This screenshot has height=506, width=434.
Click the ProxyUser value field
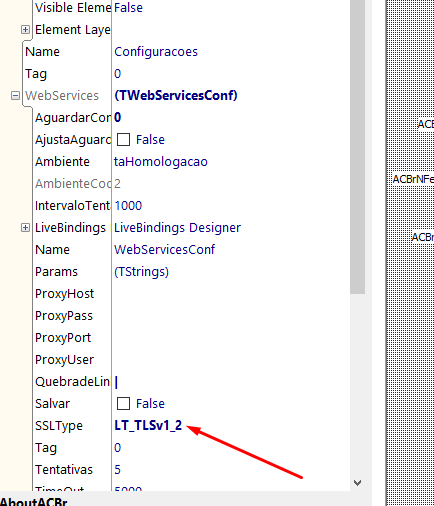231,360
